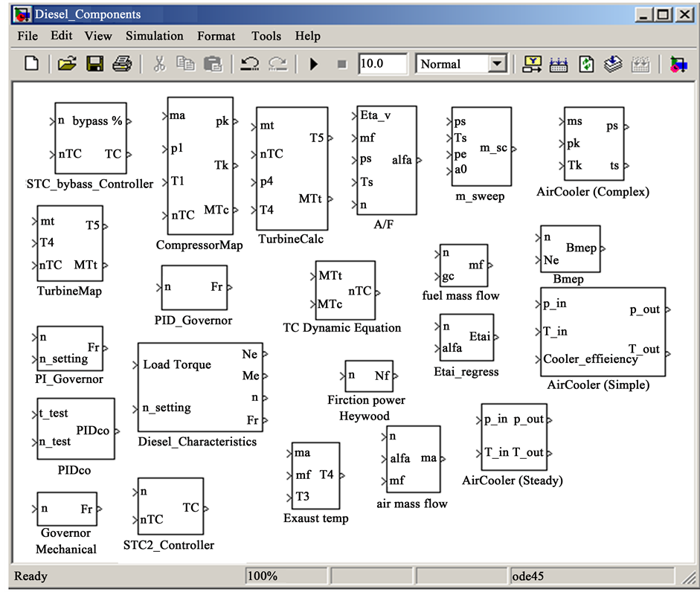Screen dimensions: 700x592
Task: Click the Update diagram refresh icon
Action: click(x=586, y=64)
